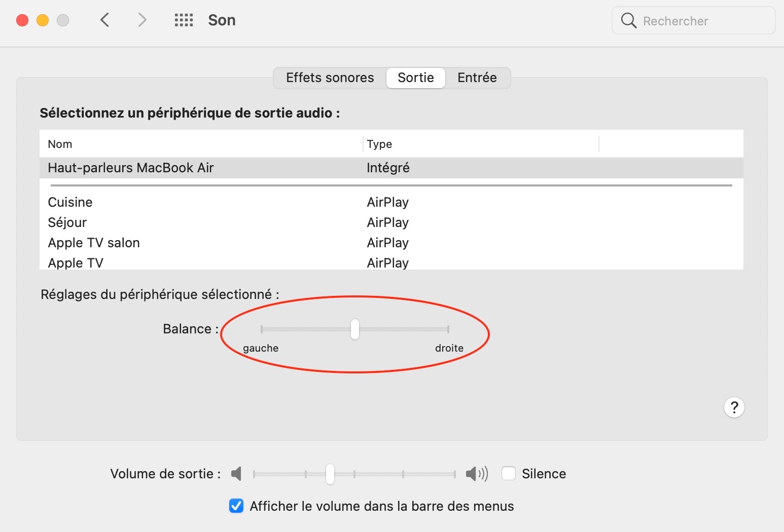Click the Nom column header
This screenshot has width=784, height=532.
pyautogui.click(x=60, y=144)
